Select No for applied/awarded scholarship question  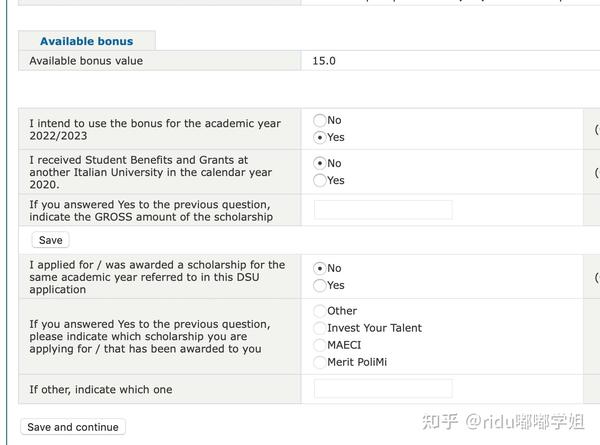320,268
